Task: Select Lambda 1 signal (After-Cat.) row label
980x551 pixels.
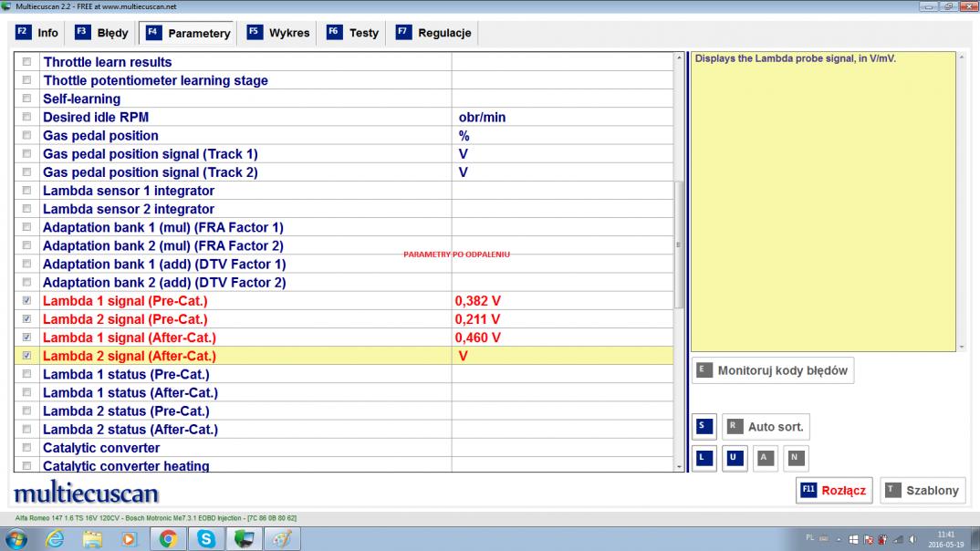Action: [x=130, y=338]
